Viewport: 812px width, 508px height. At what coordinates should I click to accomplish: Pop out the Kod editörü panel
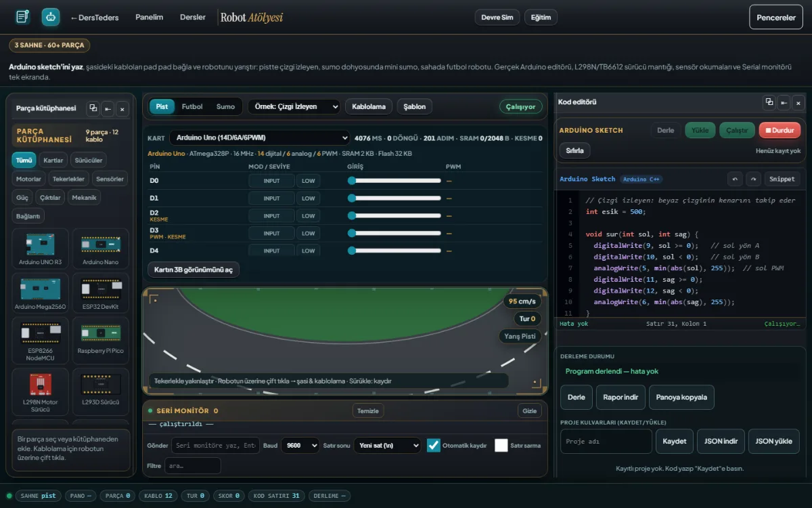pos(769,102)
